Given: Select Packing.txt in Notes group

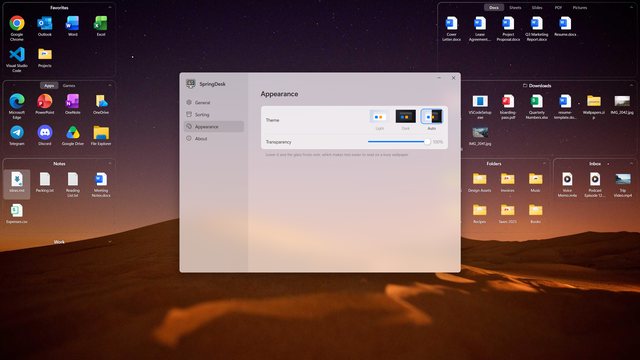Looking at the screenshot, I should pyautogui.click(x=45, y=182).
